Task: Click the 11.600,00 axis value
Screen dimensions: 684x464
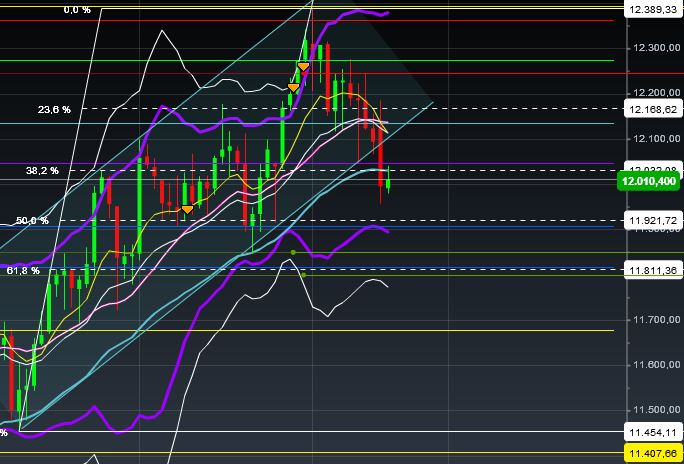Action: [x=656, y=365]
